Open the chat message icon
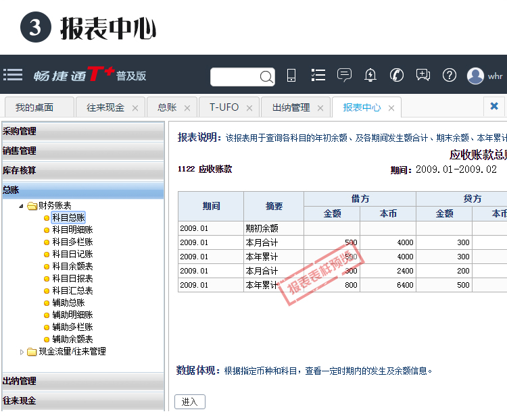Image resolution: width=507 pixels, height=420 pixels. tap(344, 75)
